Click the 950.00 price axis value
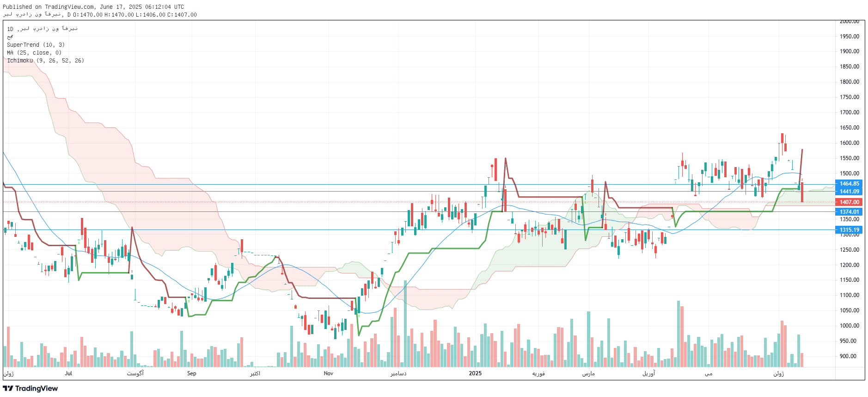The height and width of the screenshot is (397, 868). (x=848, y=341)
